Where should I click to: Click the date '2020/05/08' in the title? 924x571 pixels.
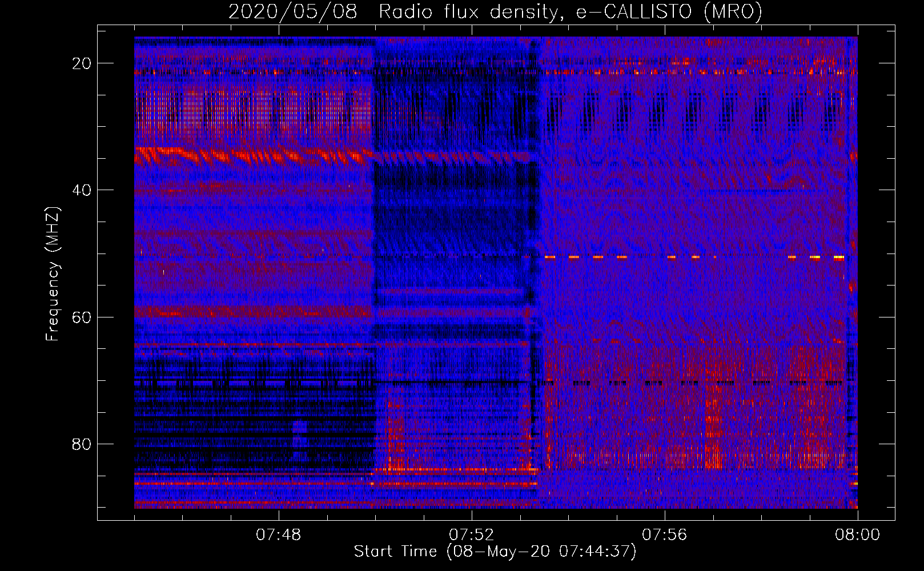293,11
